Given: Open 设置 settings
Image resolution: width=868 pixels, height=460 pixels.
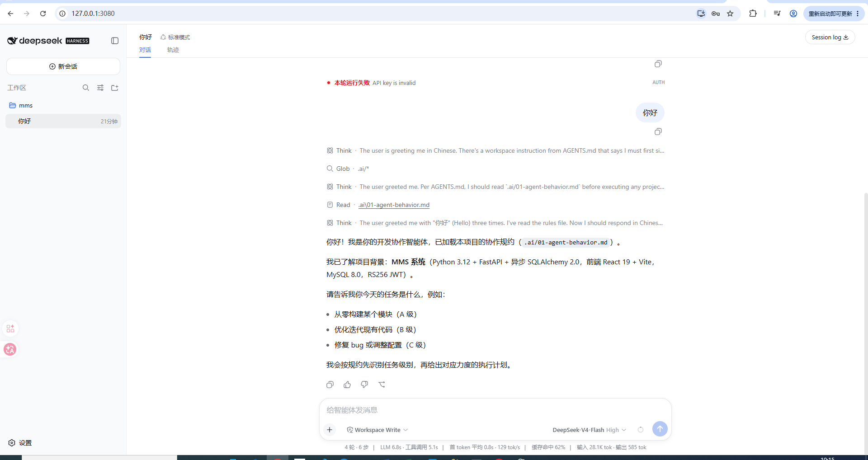Looking at the screenshot, I should [x=20, y=443].
